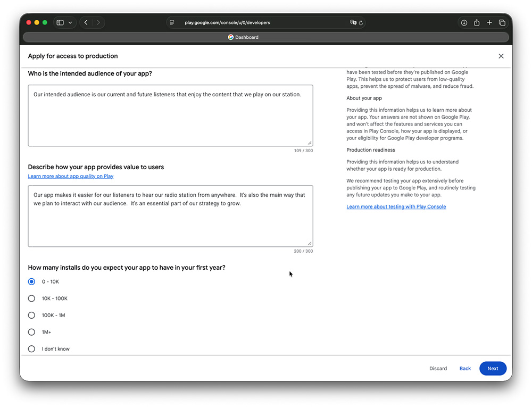Click the 'Who is the intended audience' question
Screen dimensions: 532x407
pos(90,73)
